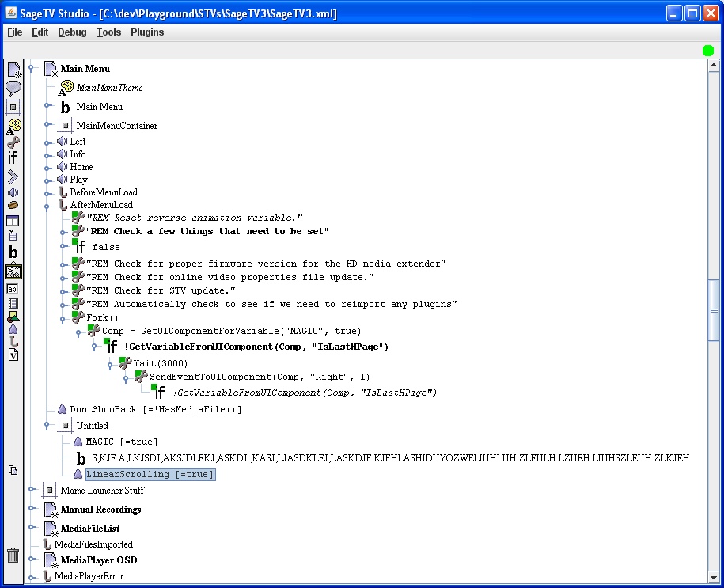Select the 'Play' listener row

[78, 179]
